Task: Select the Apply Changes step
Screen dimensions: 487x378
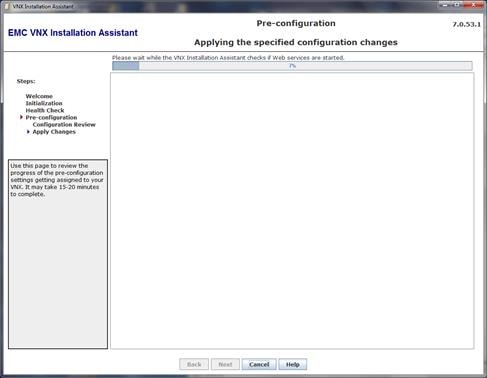Action: point(54,132)
